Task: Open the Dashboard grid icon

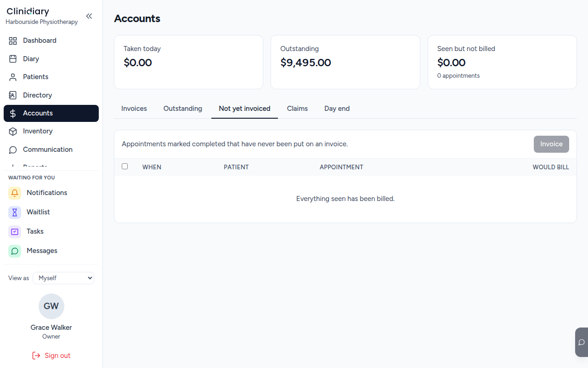Action: 13,40
